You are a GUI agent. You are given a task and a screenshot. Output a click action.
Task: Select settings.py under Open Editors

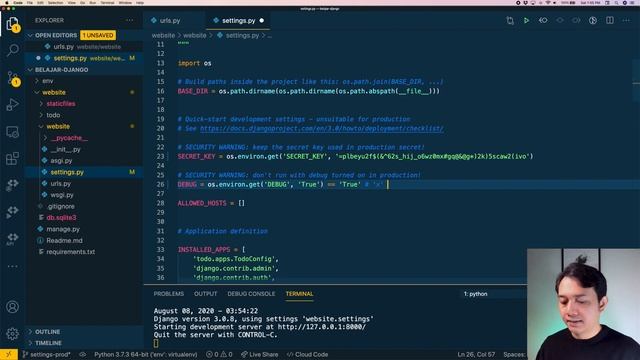84,58
